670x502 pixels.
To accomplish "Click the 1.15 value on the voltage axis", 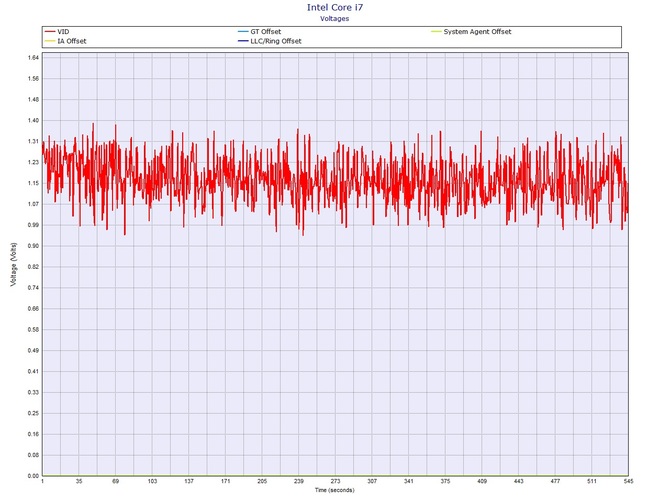I will [x=33, y=183].
